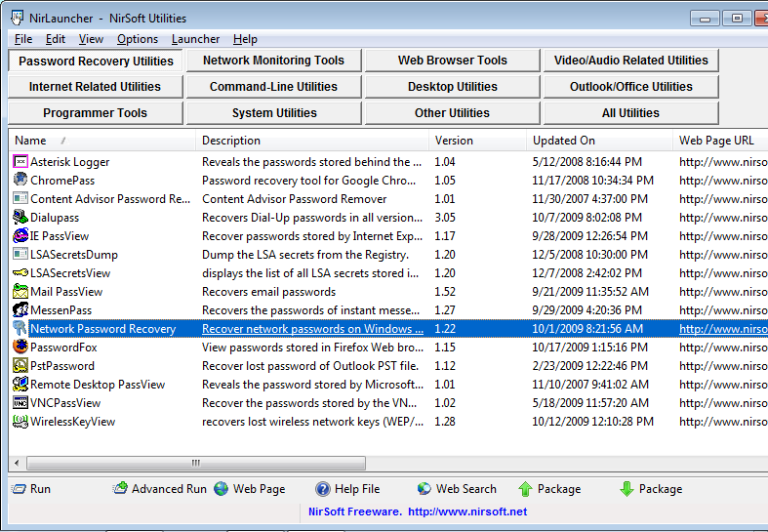This screenshot has height=532, width=768.
Task: Sort by Web Page URL column header
Action: 720,141
